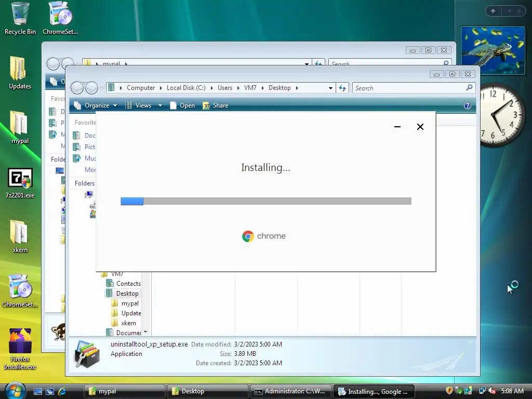This screenshot has height=399, width=532.
Task: Click the uninstalltool file icon in details pane
Action: pyautogui.click(x=87, y=354)
